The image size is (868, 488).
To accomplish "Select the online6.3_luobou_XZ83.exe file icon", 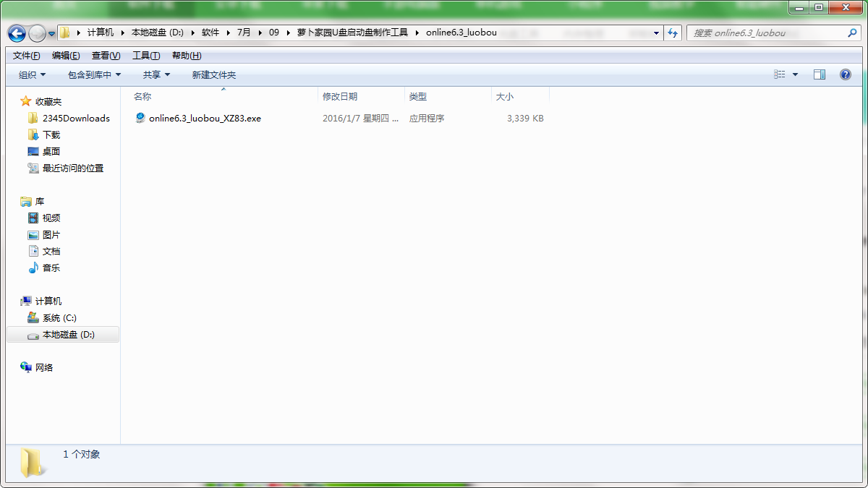I will [x=140, y=118].
